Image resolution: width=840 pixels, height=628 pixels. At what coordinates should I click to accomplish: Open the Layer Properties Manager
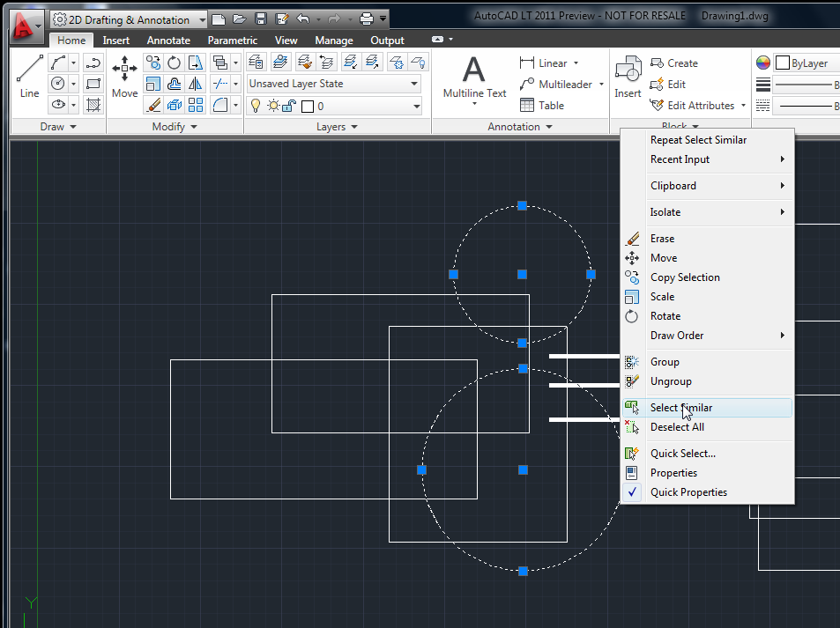point(256,61)
